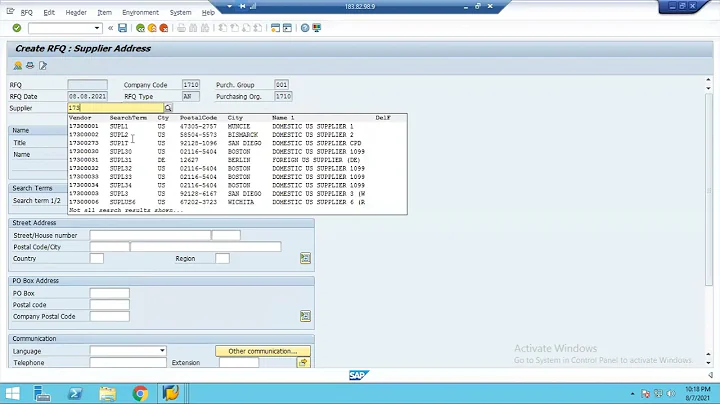Select vendor 17300001 SUPL1 Muncie row

tap(237, 126)
